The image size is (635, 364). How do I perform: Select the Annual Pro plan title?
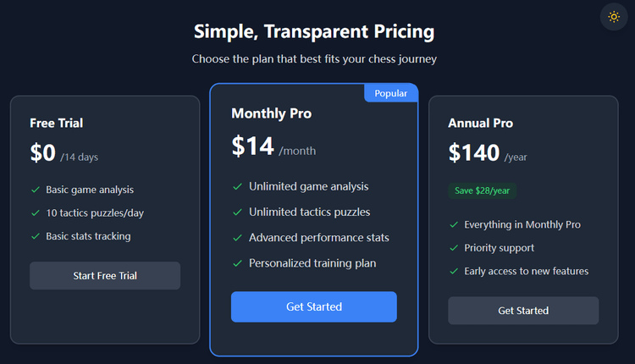tap(480, 123)
